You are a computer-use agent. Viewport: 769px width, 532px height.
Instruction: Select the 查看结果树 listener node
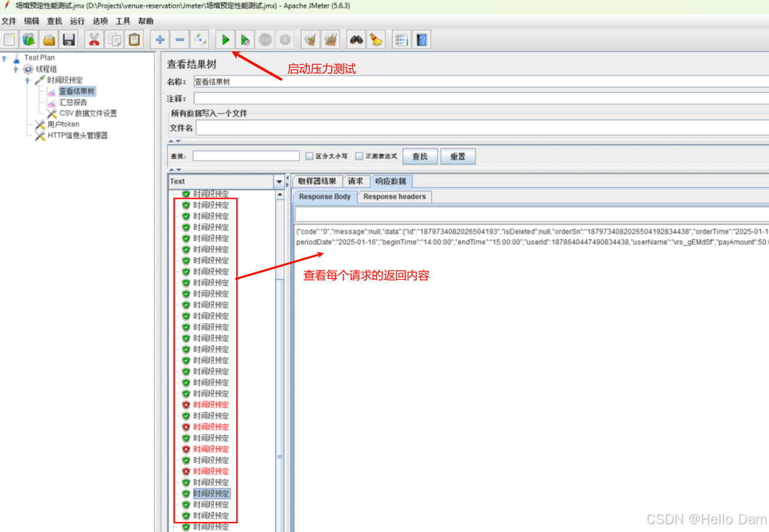pyautogui.click(x=77, y=91)
